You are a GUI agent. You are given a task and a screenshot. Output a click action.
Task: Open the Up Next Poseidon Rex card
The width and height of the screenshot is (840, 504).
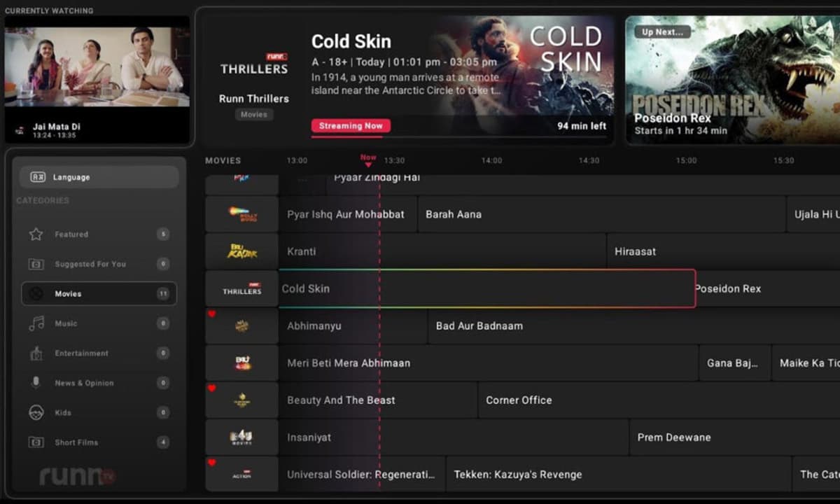(732, 80)
